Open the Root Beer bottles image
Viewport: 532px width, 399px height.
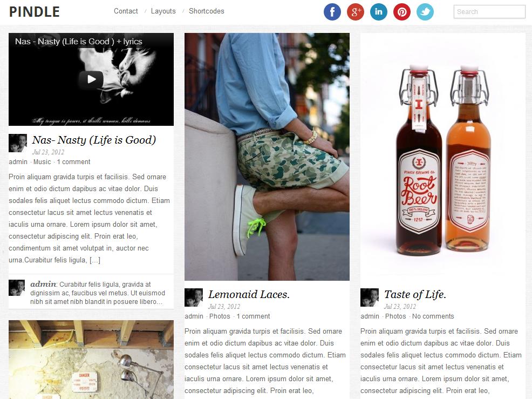click(x=443, y=157)
